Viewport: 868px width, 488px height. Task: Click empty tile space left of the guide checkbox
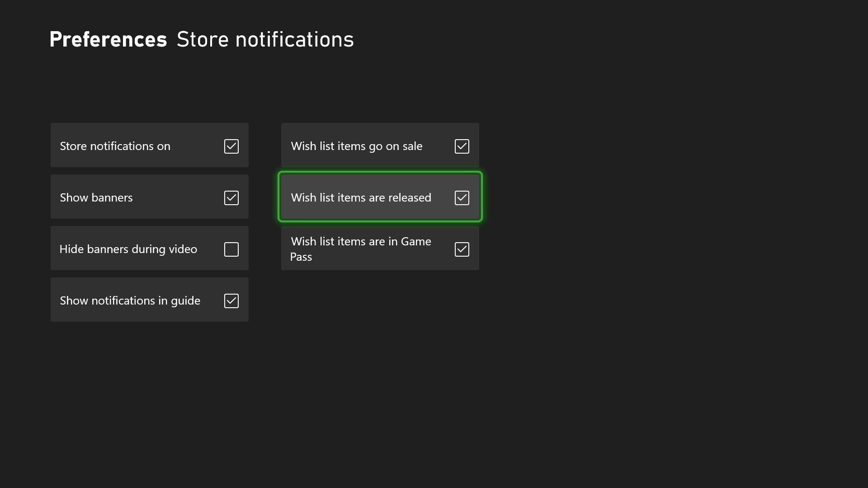point(212,300)
